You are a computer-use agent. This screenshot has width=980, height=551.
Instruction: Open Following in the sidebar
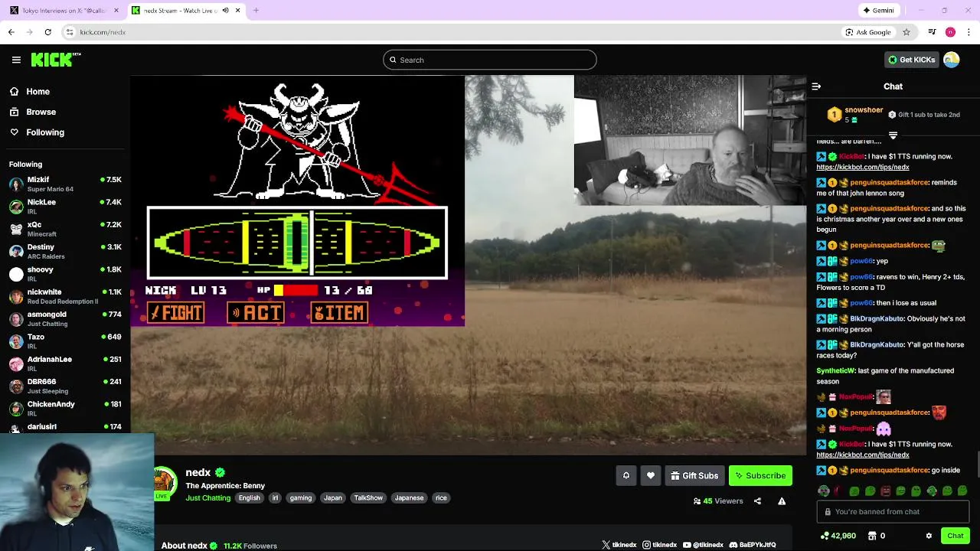(x=45, y=132)
